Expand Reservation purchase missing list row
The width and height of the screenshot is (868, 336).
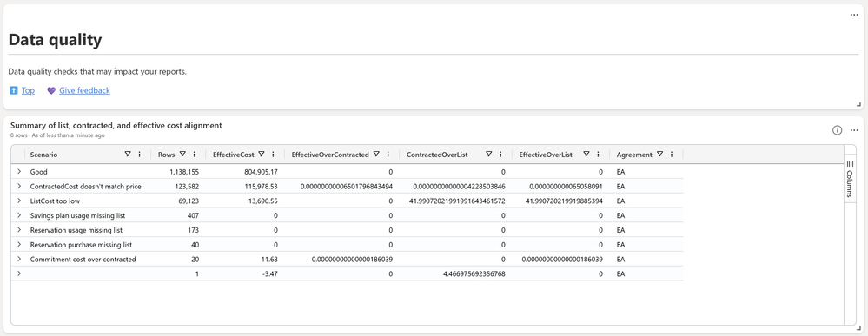pos(19,244)
